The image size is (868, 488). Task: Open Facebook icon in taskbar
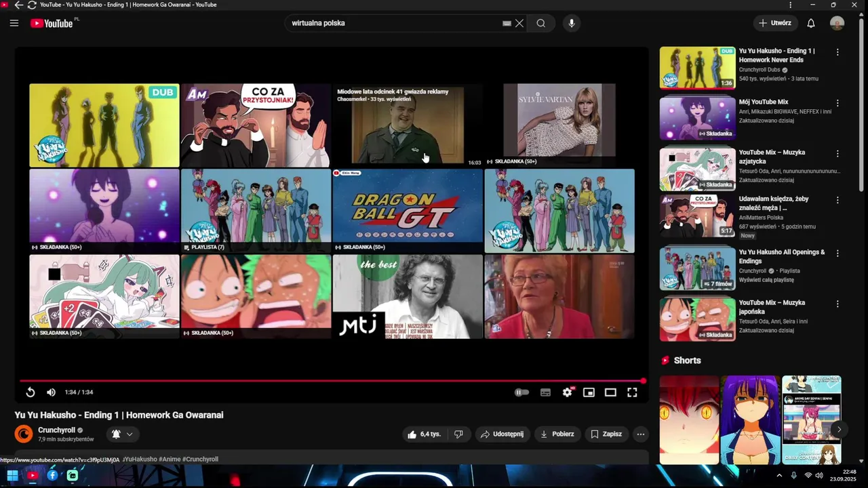click(x=52, y=476)
